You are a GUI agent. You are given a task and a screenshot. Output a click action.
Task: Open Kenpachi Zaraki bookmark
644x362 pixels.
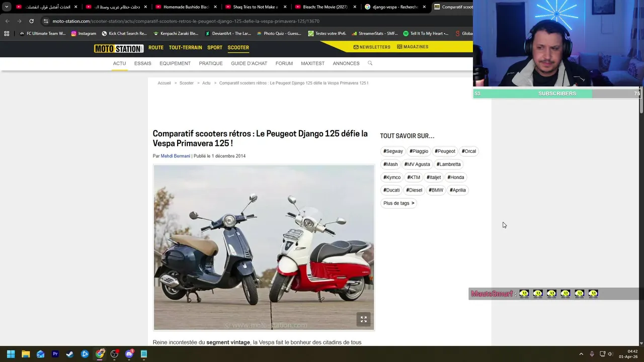[x=176, y=34]
